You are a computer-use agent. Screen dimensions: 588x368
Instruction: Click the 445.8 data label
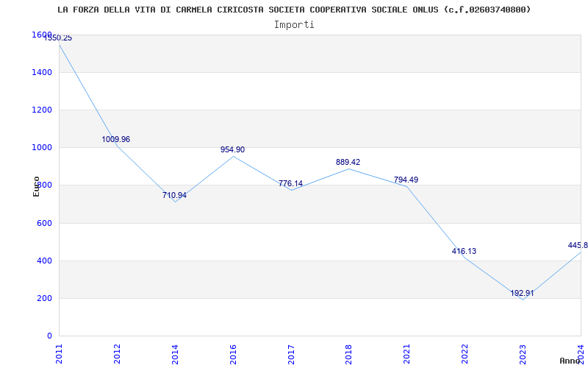pyautogui.click(x=578, y=245)
